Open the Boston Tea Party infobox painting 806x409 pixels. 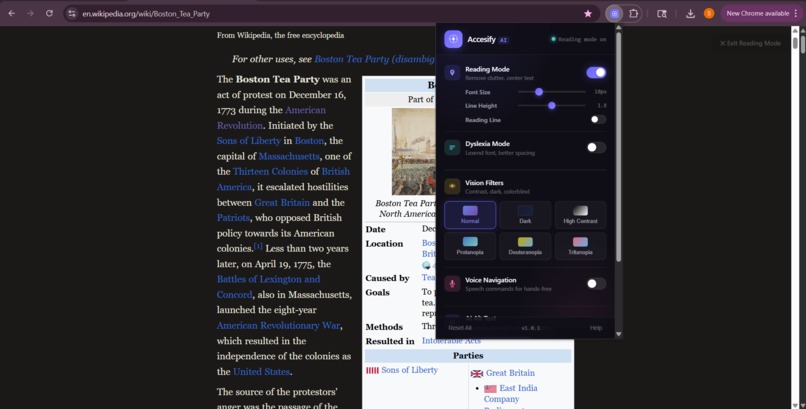tap(414, 152)
